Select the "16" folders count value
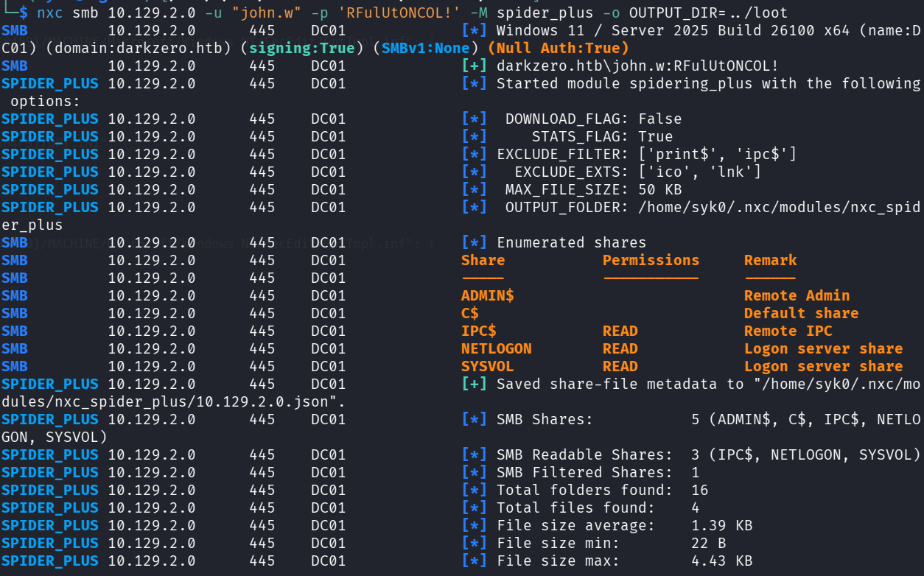The image size is (924, 576). (700, 490)
